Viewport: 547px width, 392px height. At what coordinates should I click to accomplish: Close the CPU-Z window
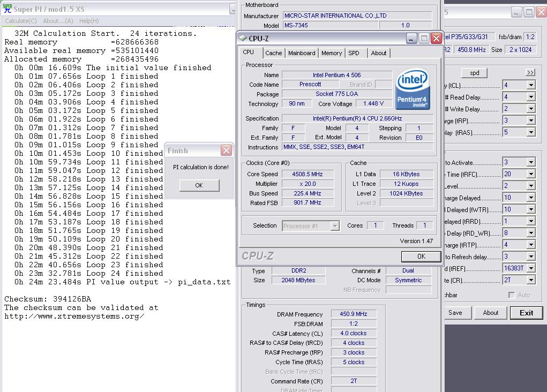tap(436, 38)
